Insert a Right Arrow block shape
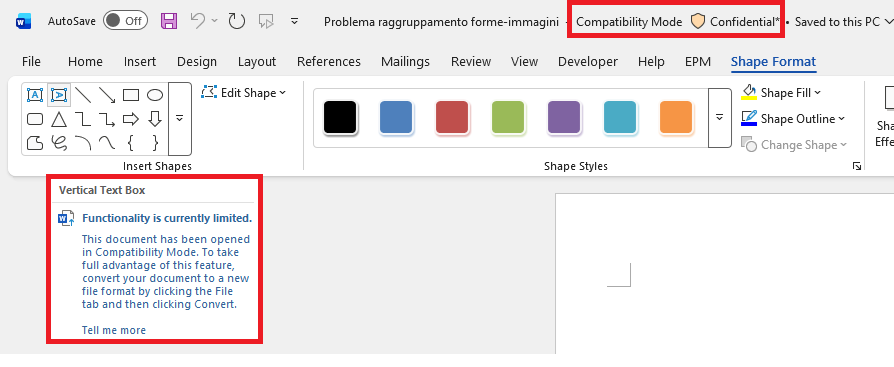Screen dimensions: 894x367 [x=131, y=119]
